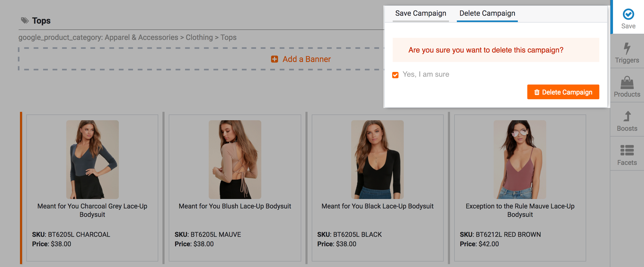Open the Products shopping bag panel
The image size is (644, 267).
(627, 83)
